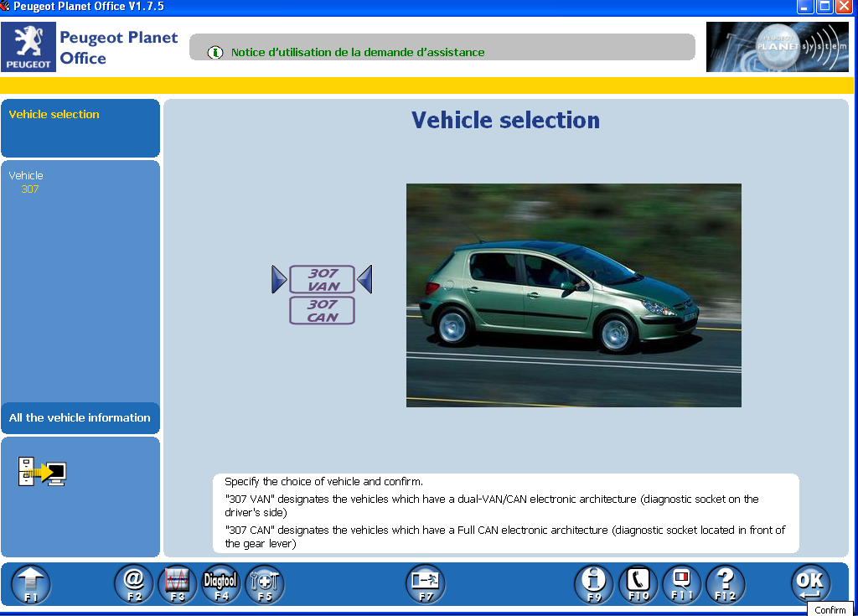
Task: Close the Peugeot Planet Office window
Action: [x=845, y=7]
